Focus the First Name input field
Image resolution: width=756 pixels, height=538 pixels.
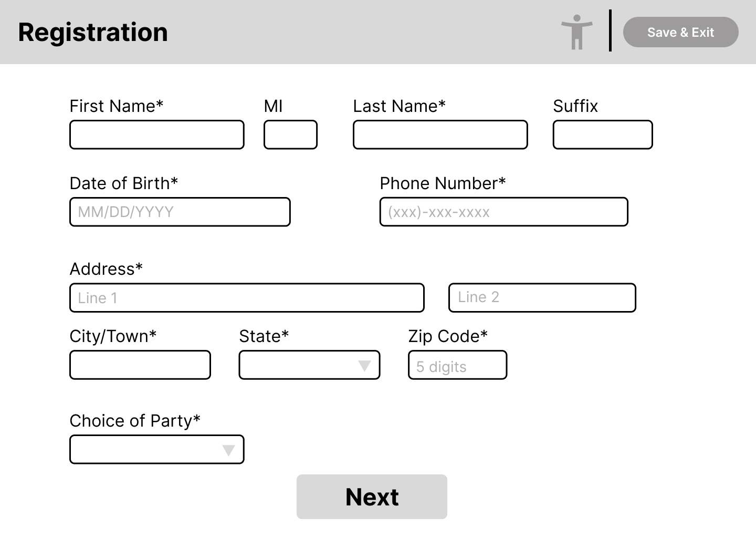[x=157, y=135]
